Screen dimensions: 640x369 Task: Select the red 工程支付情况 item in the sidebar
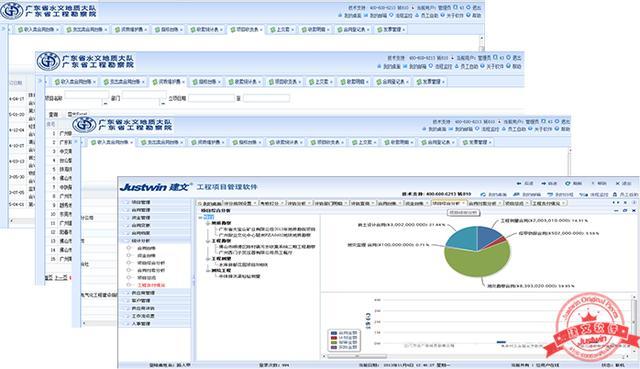click(x=151, y=285)
